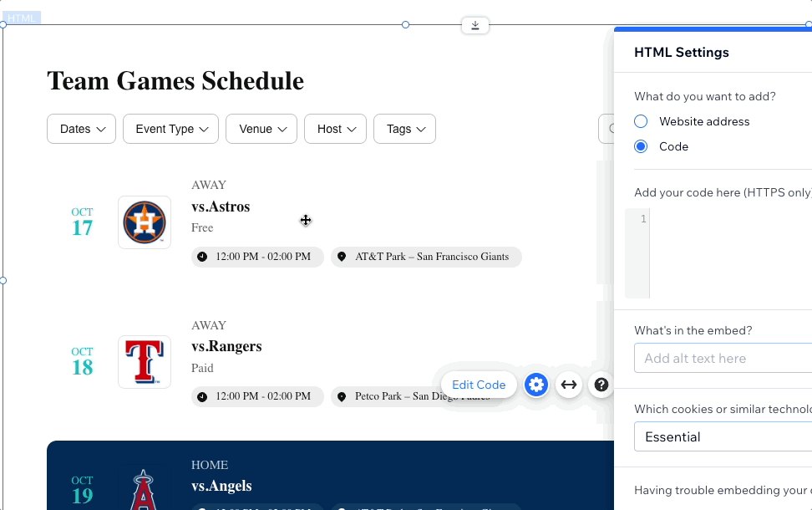Click the alt text input field
This screenshot has height=510, width=812.
(723, 358)
